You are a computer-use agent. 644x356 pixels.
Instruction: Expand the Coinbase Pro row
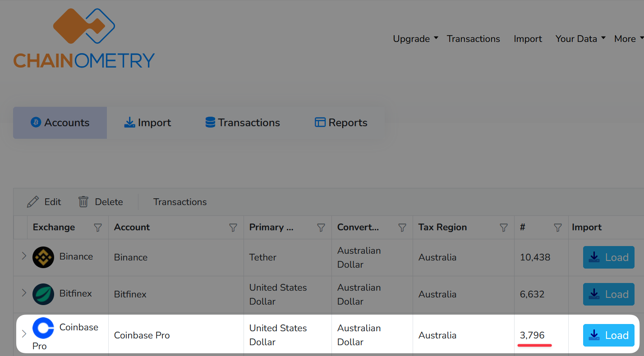(24, 333)
